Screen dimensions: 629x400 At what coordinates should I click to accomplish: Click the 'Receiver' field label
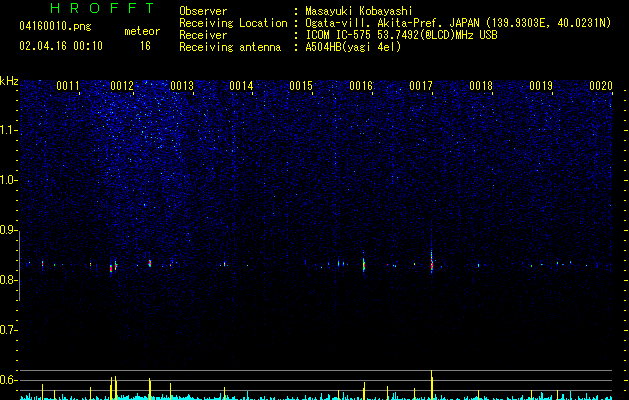coord(203,35)
